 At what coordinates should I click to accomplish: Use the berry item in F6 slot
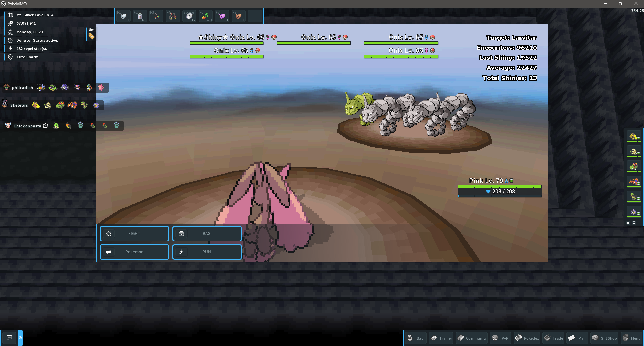point(206,16)
